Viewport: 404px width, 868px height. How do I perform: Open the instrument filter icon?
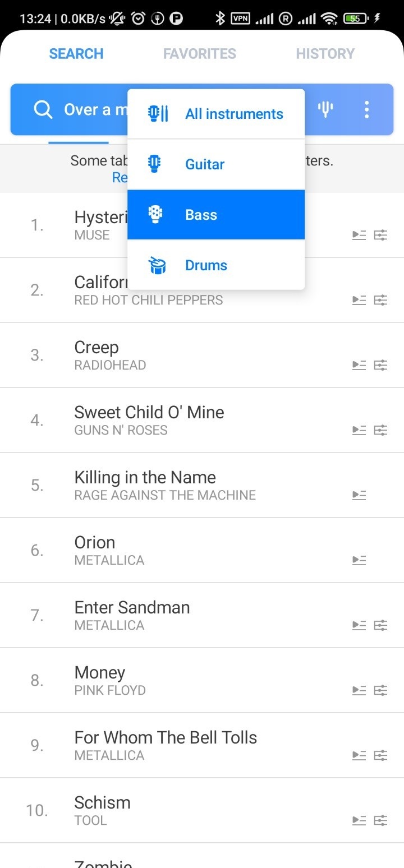tap(325, 109)
